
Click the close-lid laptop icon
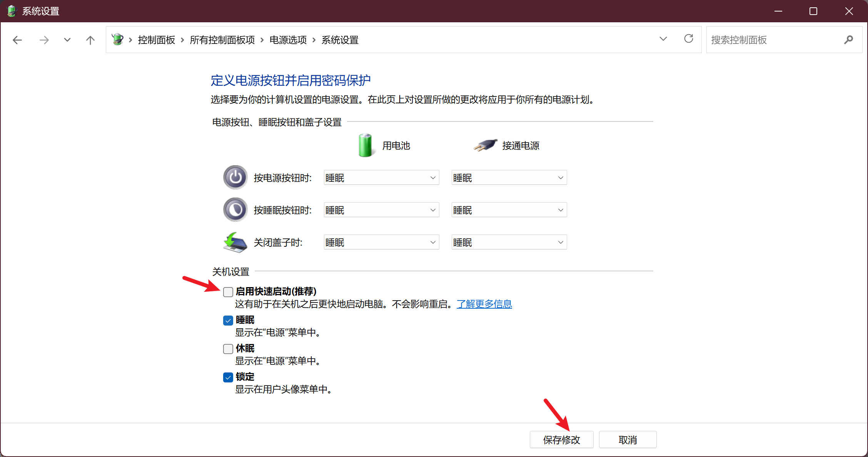(235, 243)
